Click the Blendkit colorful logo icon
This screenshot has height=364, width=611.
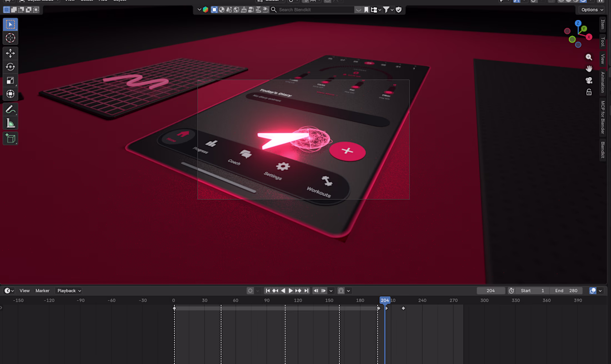(206, 10)
